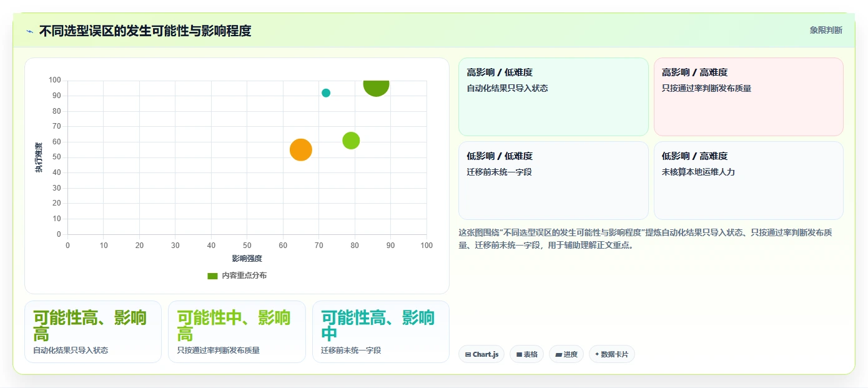Screen dimensions: 868x388
Task: Click the 象限判断 label in the header
Action: click(826, 30)
